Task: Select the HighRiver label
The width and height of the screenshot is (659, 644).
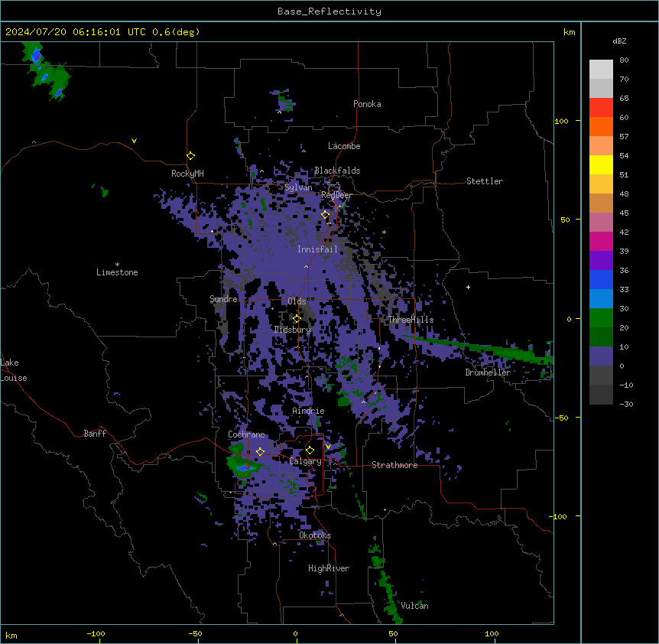Action: [x=329, y=568]
